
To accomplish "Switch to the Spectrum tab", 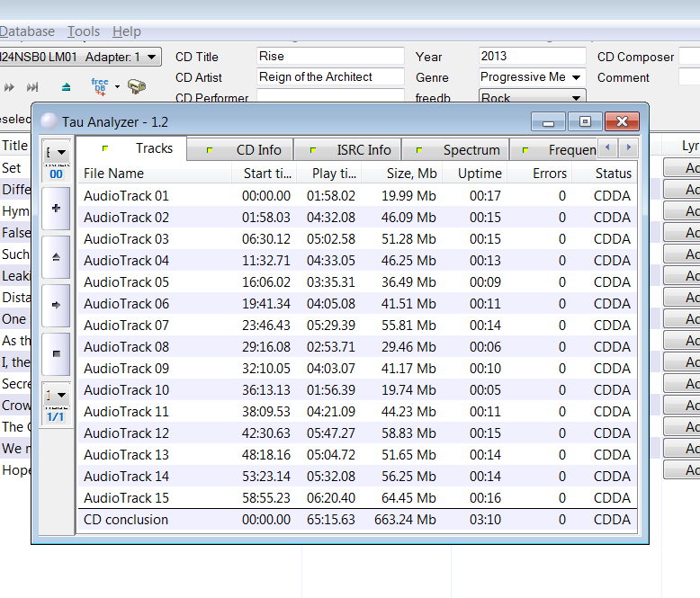I will click(455, 150).
